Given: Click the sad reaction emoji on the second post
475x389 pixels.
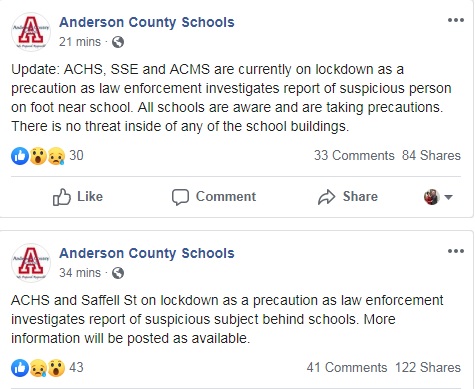Looking at the screenshot, I should (38, 368).
